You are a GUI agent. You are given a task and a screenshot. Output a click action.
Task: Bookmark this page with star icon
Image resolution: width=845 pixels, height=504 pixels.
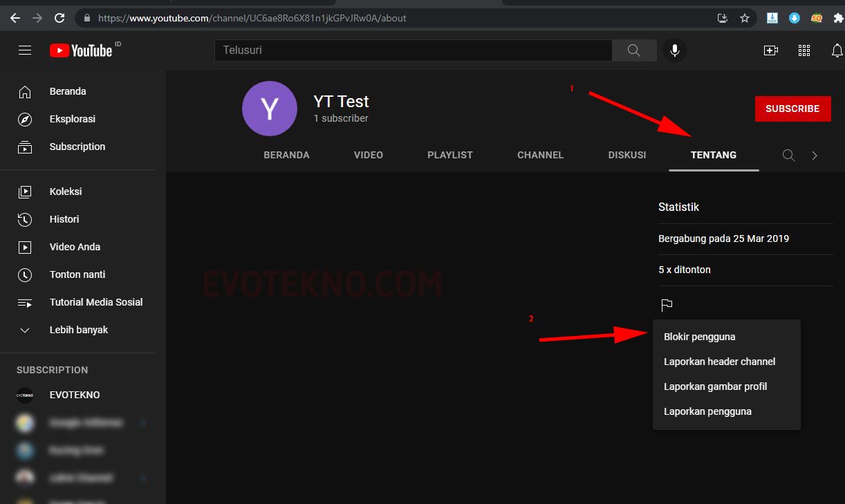(745, 18)
